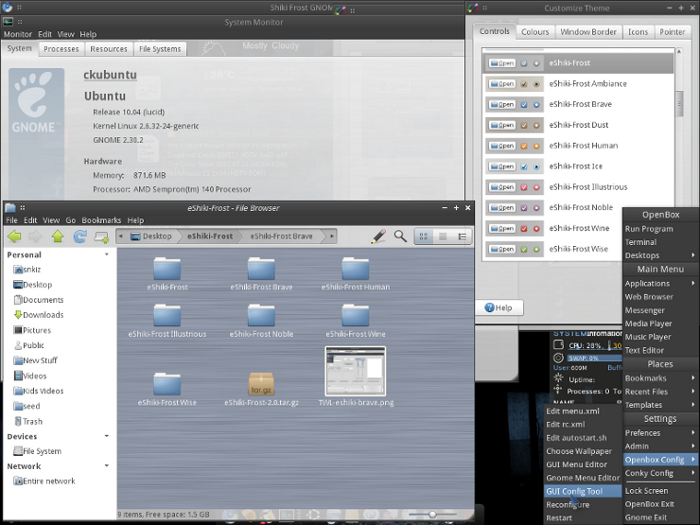Expand the Applications submenu in OpenBox menu
Image resolution: width=700 pixels, height=525 pixels.
coord(660,283)
